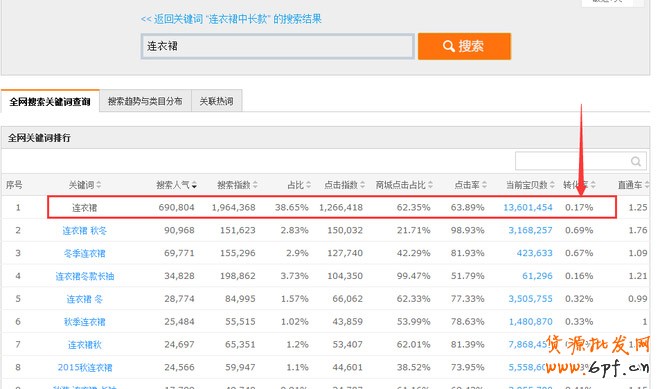Click search popularity value 690,804
Viewport: 660px width, 389px height.
[176, 208]
